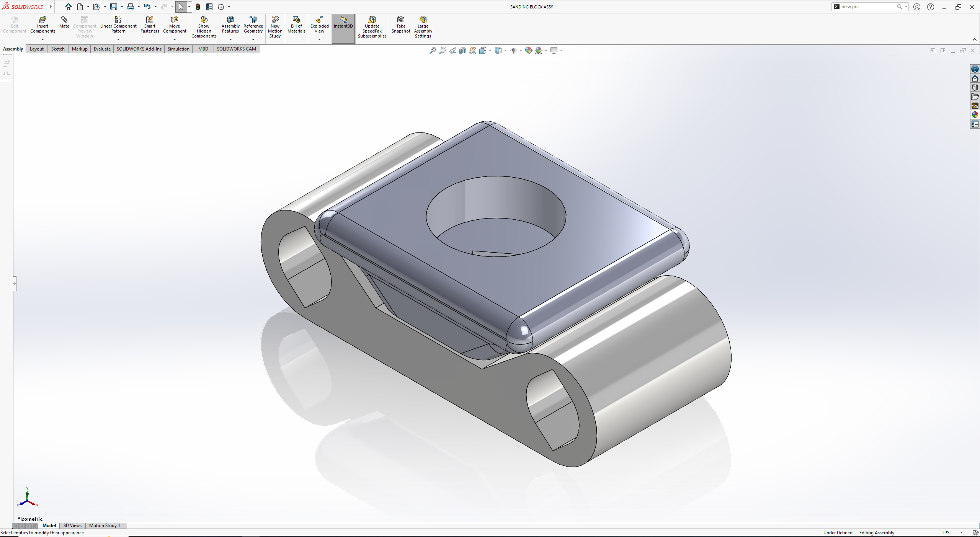980x537 pixels.
Task: Open the Design Library task pane tab
Action: pyautogui.click(x=975, y=87)
